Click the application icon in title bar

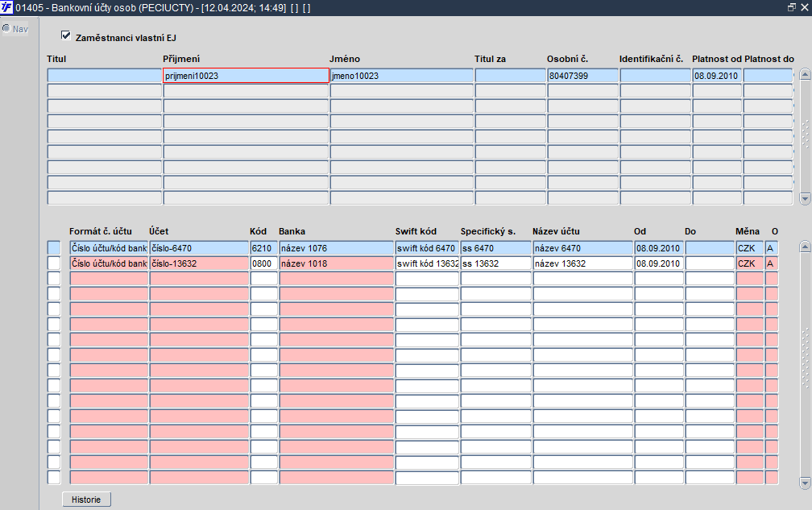[6, 8]
